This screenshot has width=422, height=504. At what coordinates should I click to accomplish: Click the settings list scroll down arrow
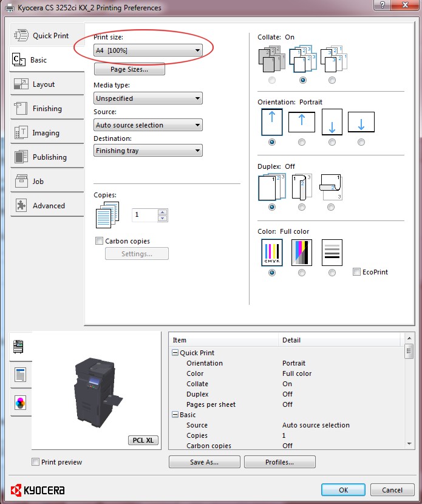point(409,443)
